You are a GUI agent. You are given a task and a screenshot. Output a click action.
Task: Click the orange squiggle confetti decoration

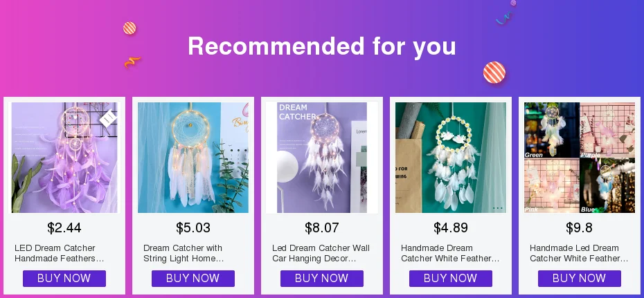coord(132,62)
